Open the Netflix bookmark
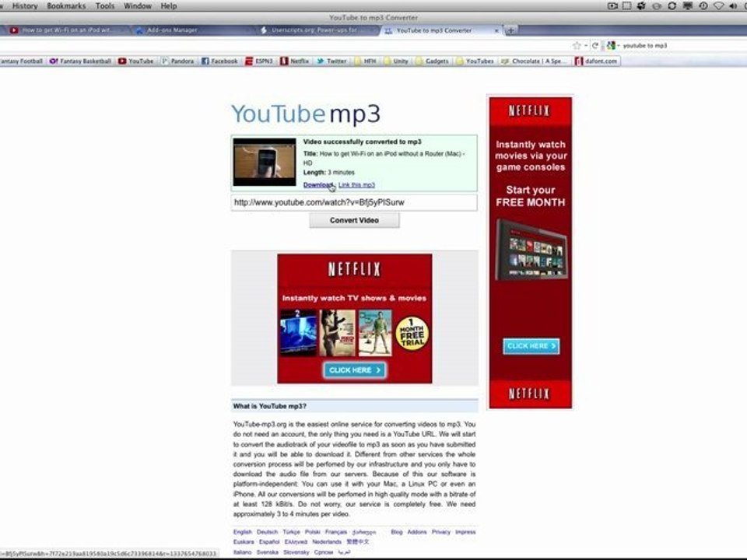 pos(295,61)
